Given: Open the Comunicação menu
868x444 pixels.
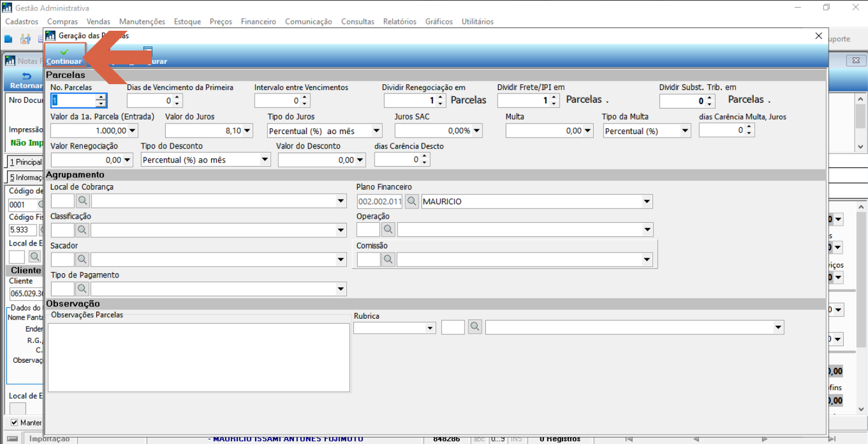Looking at the screenshot, I should click(308, 21).
